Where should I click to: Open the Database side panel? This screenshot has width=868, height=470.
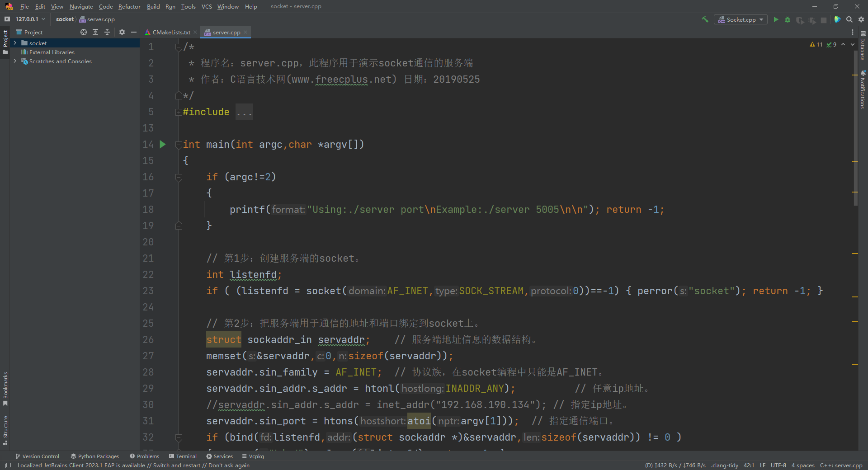click(x=863, y=45)
